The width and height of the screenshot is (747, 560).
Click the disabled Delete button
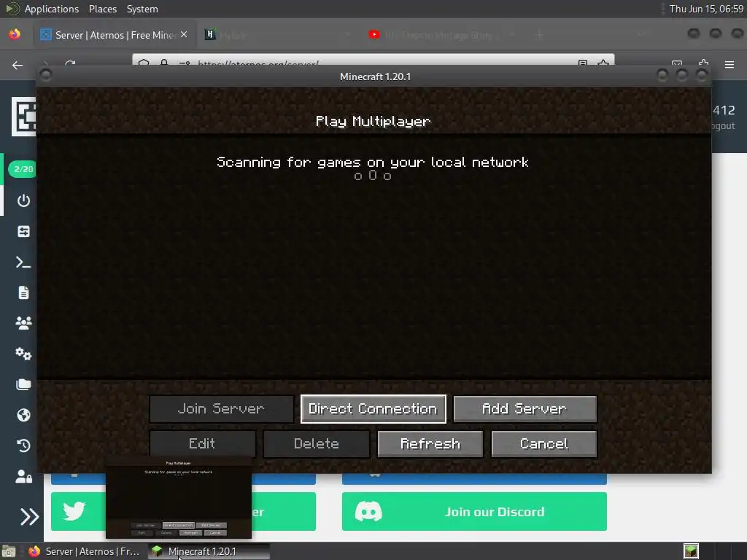pyautogui.click(x=317, y=444)
